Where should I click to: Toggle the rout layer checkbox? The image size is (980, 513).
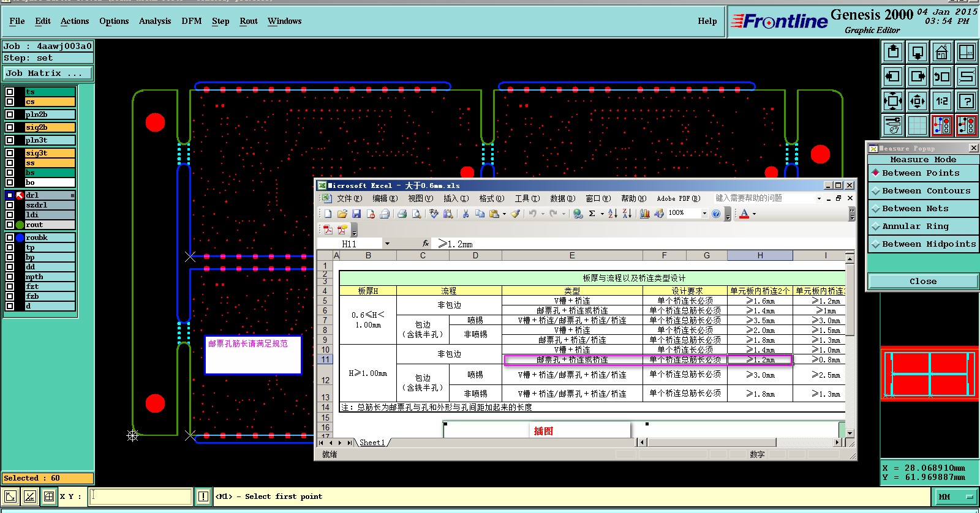(10, 225)
